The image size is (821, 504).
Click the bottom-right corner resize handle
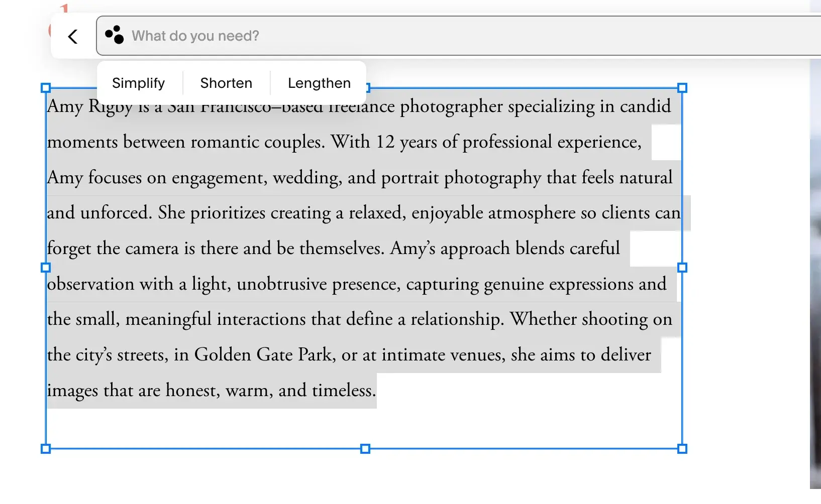click(682, 448)
